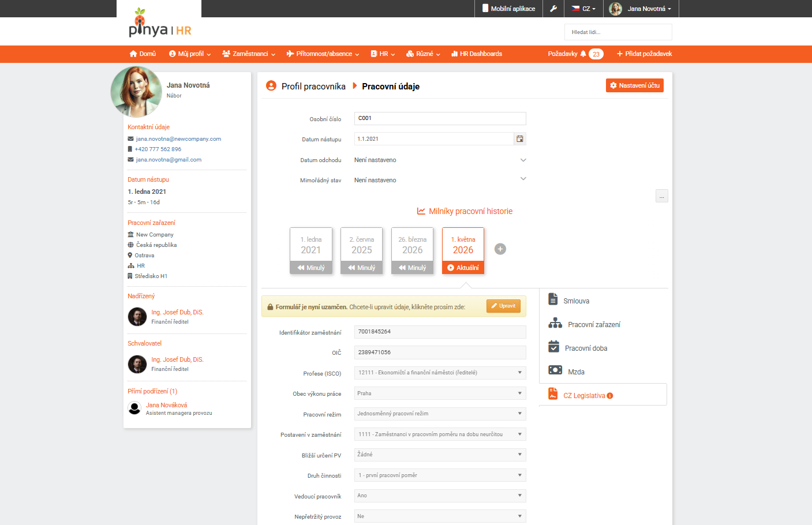Click Josef Dub's photo under Nadřízený
812x525 pixels.
point(137,317)
